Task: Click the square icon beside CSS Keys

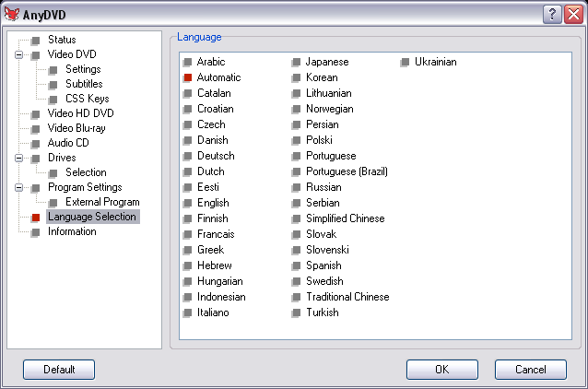Action: click(x=53, y=100)
